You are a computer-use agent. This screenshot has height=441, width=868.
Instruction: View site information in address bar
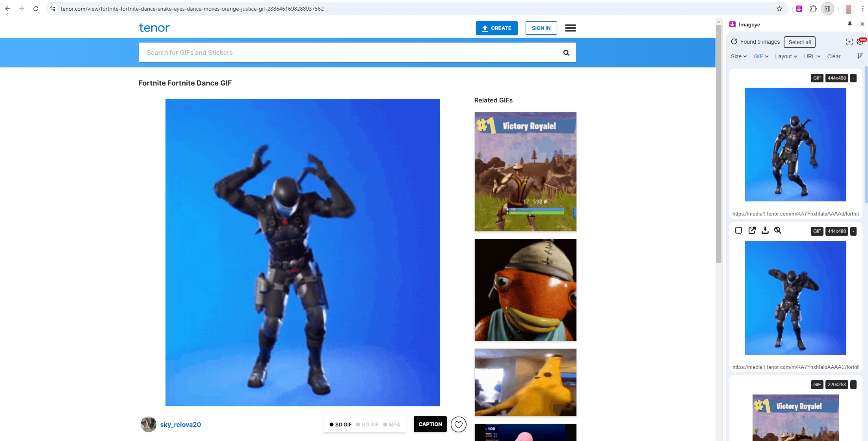pyautogui.click(x=53, y=9)
